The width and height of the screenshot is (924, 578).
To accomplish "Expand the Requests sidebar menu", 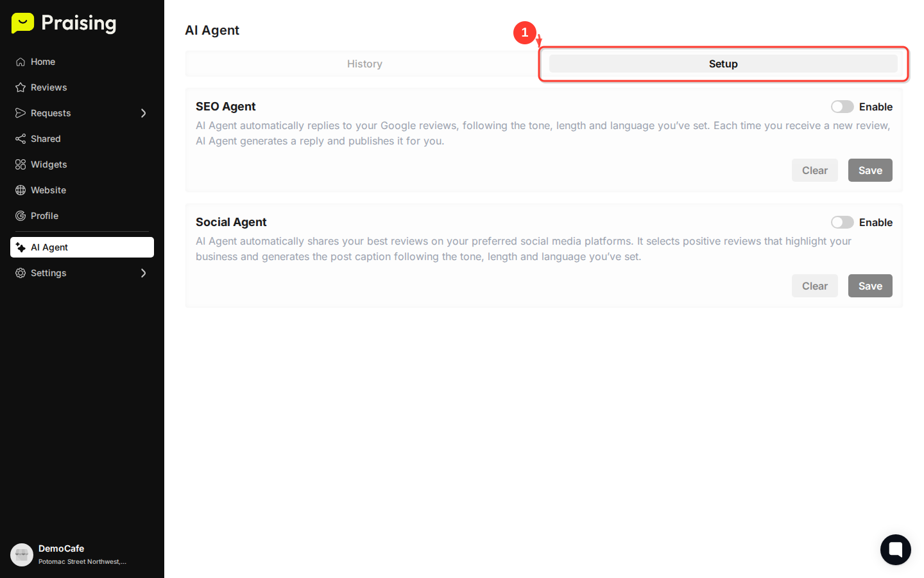I will click(144, 113).
